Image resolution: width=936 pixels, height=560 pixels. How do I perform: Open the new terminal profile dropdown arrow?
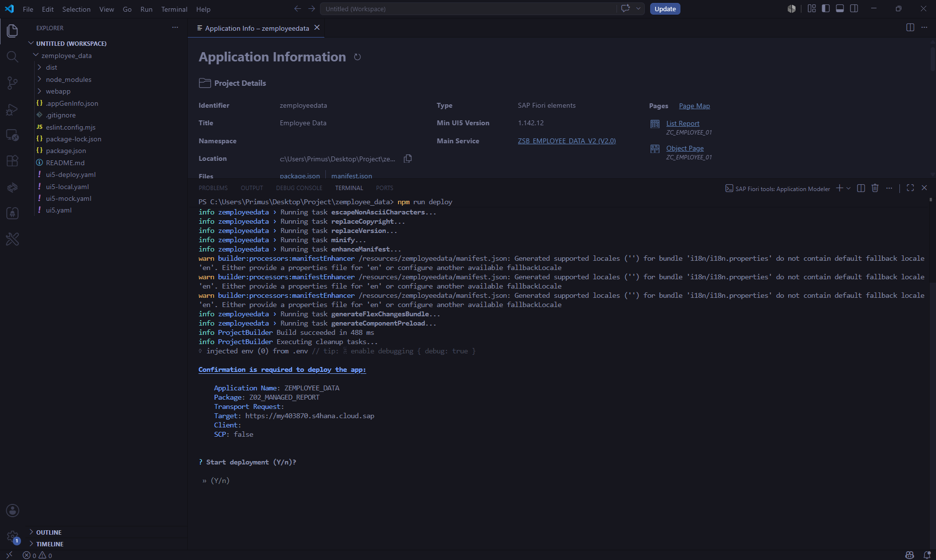(849, 188)
